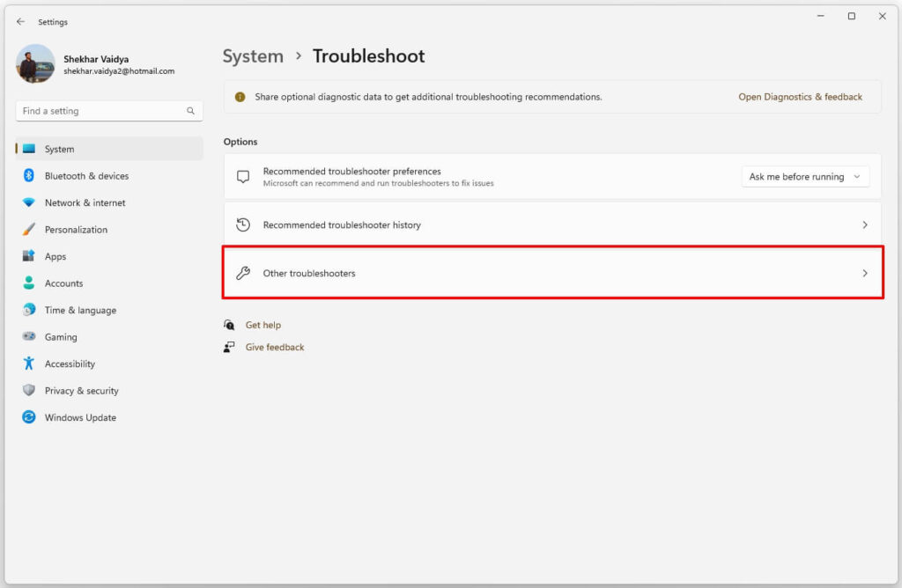The image size is (902, 588).
Task: Open the Ask me before running dropdown
Action: [x=804, y=176]
